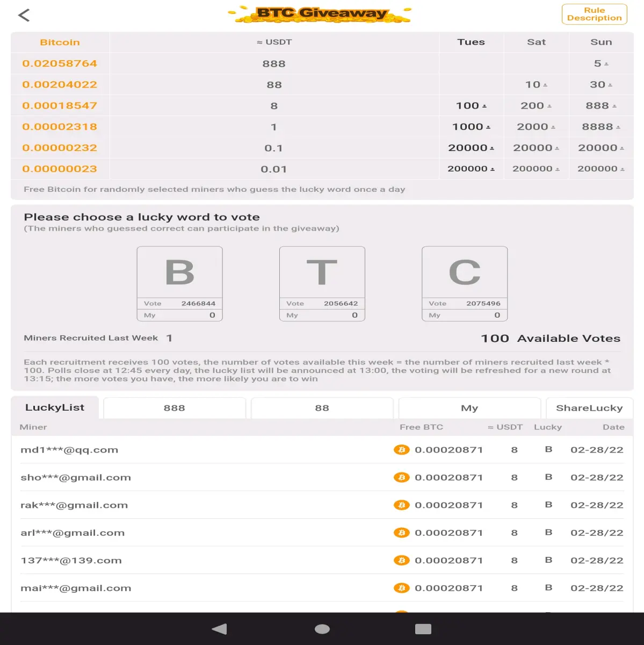Click C vote count 2075496
Screen dimensions: 644x645
pyautogui.click(x=483, y=303)
